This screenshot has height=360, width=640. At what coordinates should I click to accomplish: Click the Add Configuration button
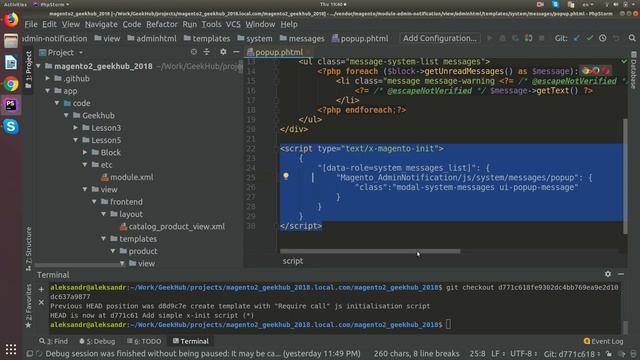(440, 38)
